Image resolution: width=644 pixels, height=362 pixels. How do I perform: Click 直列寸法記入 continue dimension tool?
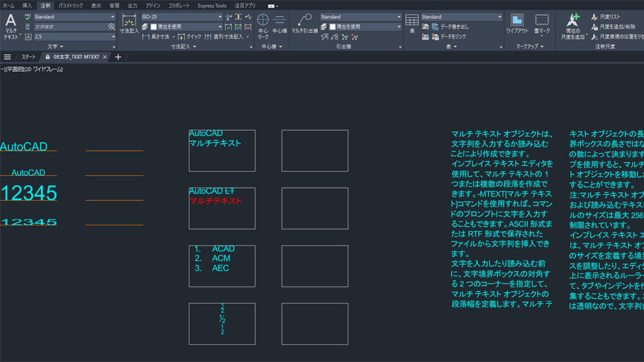coord(224,37)
